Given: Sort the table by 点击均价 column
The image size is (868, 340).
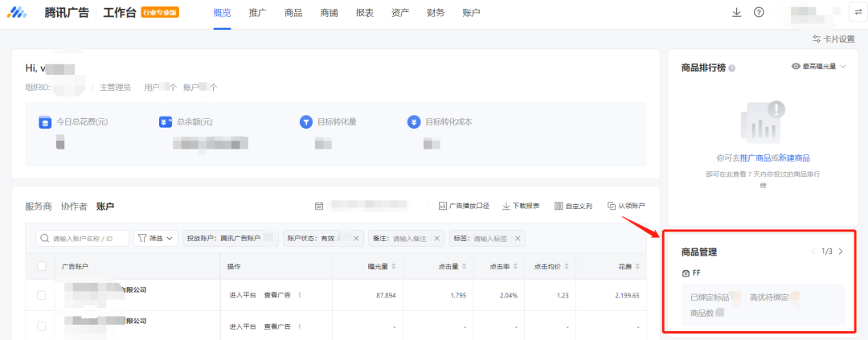Looking at the screenshot, I should point(567,267).
